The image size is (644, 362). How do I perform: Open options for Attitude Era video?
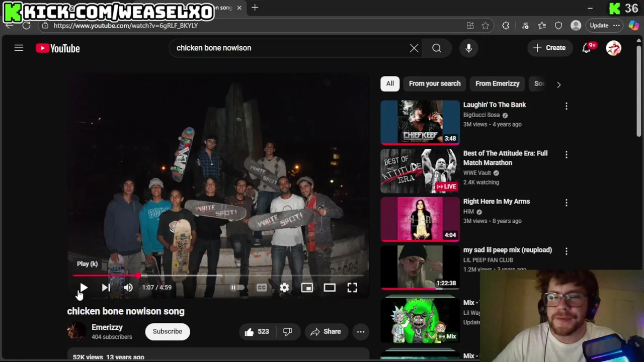(567, 154)
